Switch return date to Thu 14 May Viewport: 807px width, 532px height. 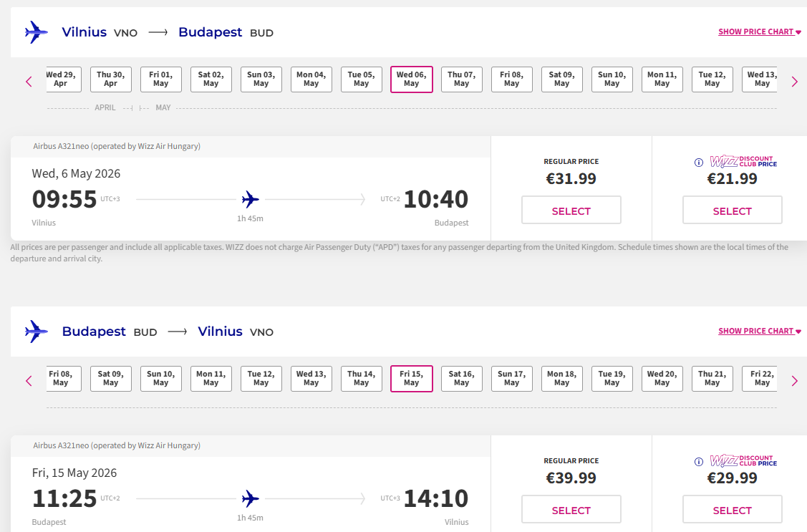click(361, 379)
